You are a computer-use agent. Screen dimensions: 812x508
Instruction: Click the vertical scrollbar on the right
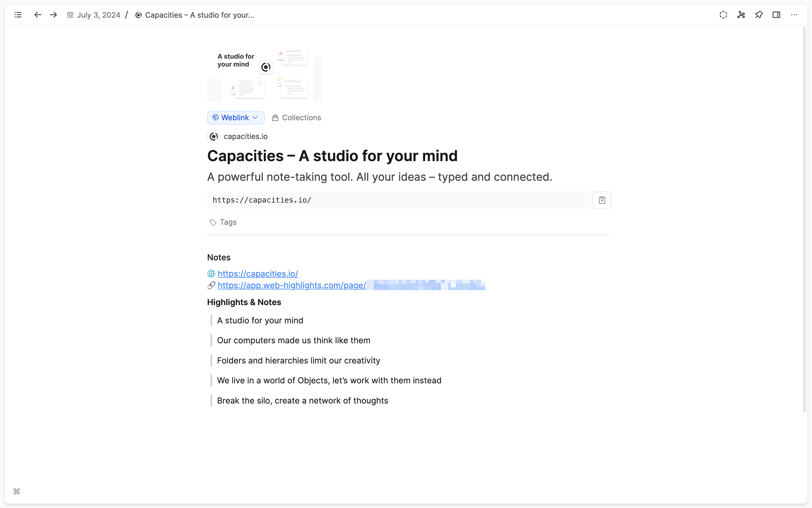(804, 218)
